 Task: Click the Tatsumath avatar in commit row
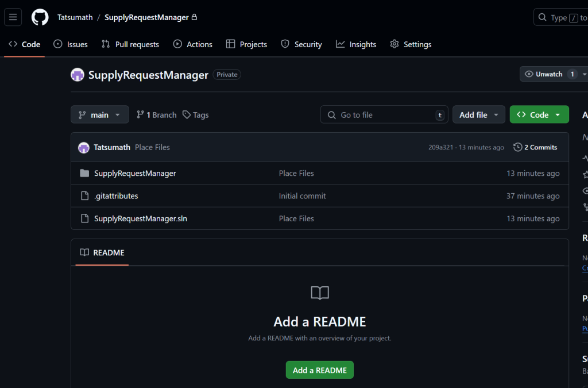click(84, 147)
